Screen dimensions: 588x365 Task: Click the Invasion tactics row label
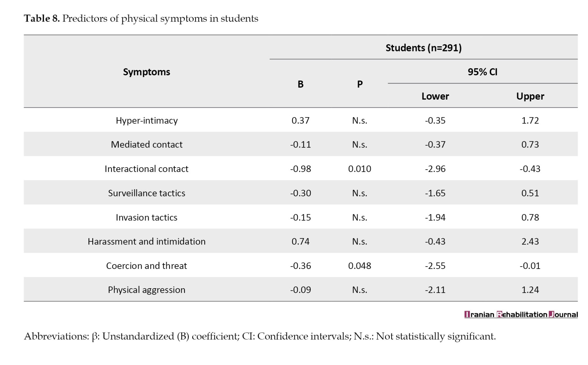point(146,217)
